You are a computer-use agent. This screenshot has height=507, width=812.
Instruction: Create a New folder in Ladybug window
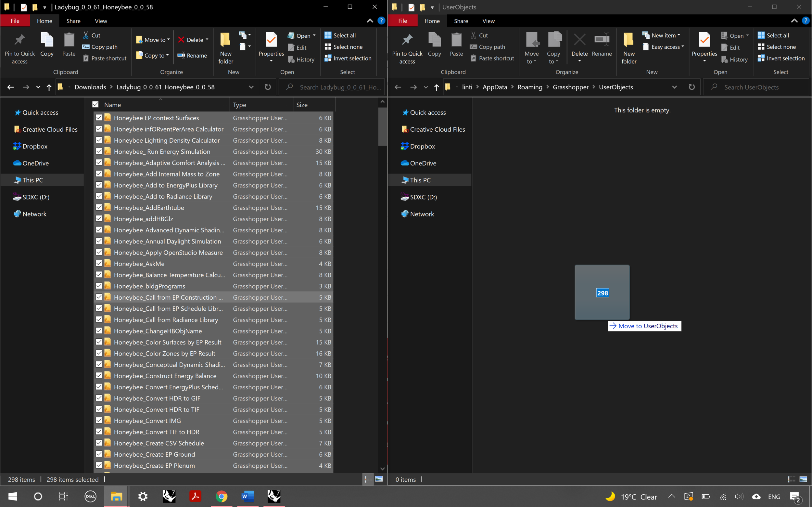coord(225,47)
